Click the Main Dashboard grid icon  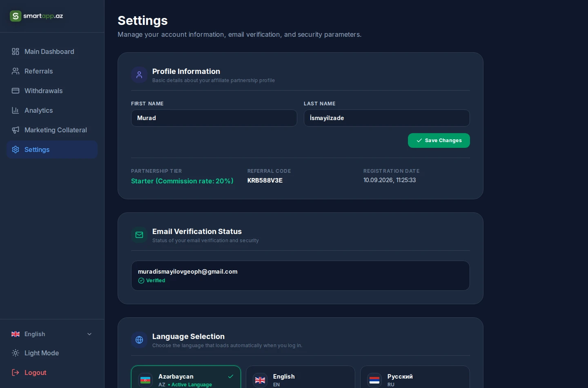pyautogui.click(x=16, y=51)
